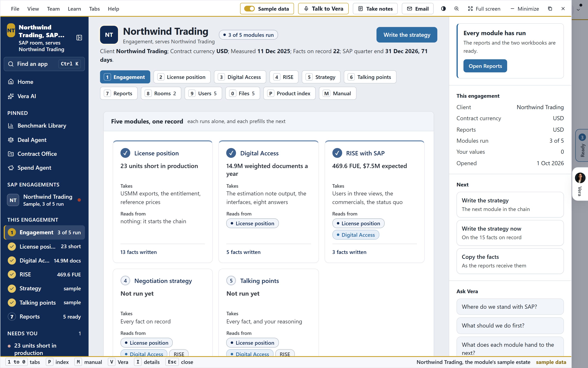Toggle the contrast theme icon
Viewport: 588px width, 368px height.
point(443,9)
